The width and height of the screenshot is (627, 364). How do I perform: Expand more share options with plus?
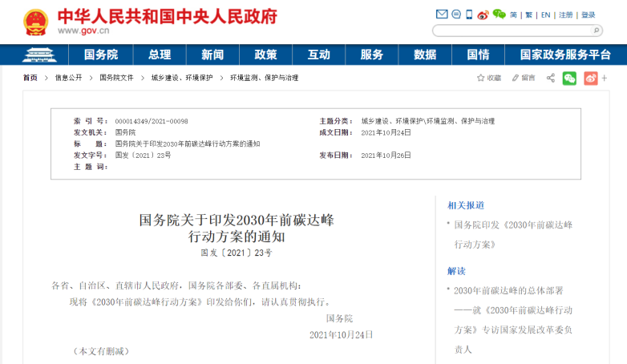coord(605,78)
